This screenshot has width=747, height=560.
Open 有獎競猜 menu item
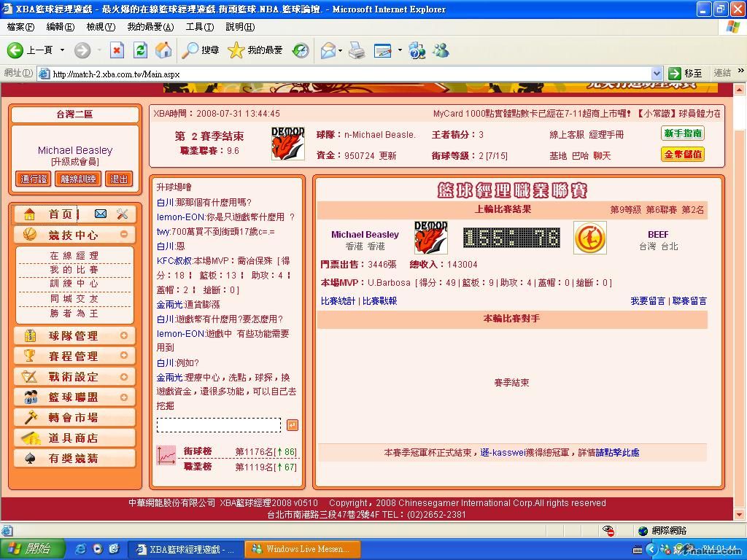pyautogui.click(x=75, y=459)
